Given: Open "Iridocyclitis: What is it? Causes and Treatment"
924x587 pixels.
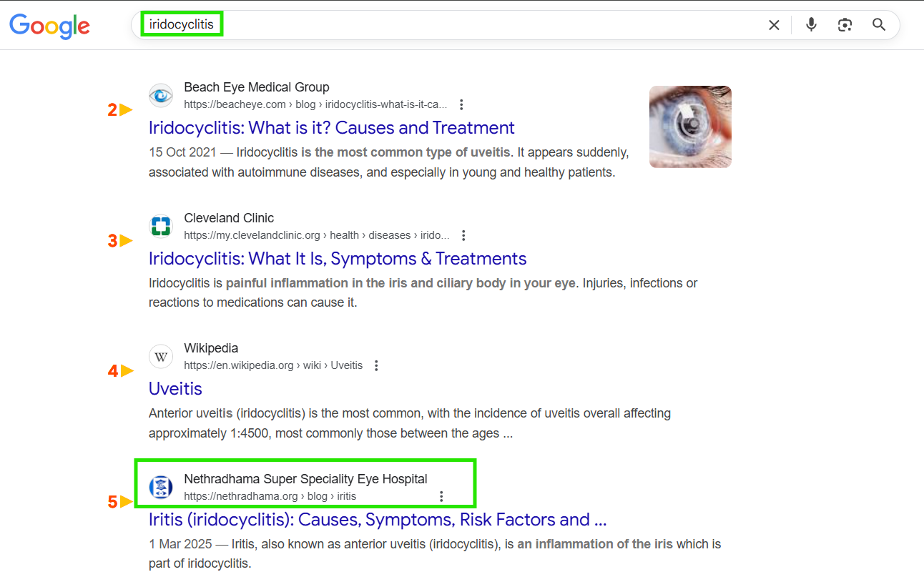Looking at the screenshot, I should (331, 128).
